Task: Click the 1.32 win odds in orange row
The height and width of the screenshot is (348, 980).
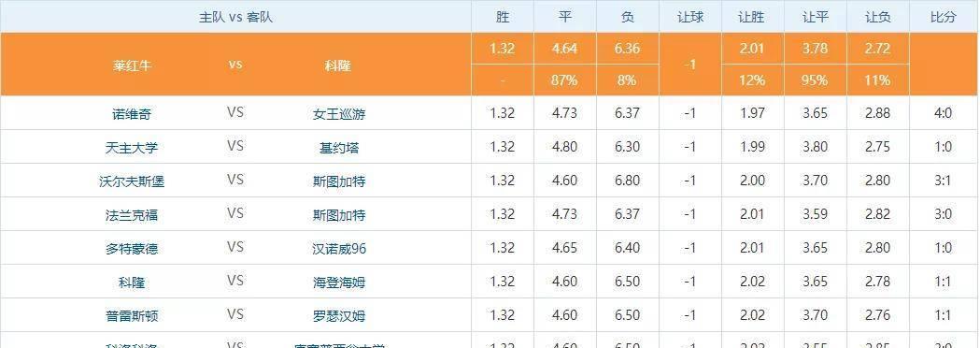Action: point(503,49)
